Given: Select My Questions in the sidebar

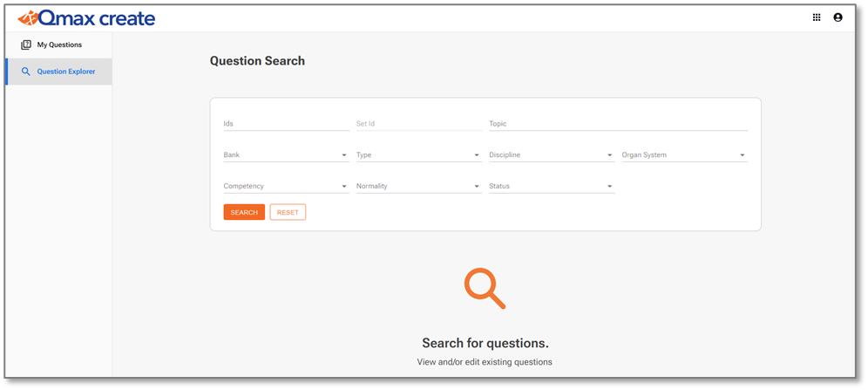Looking at the screenshot, I should pyautogui.click(x=58, y=44).
